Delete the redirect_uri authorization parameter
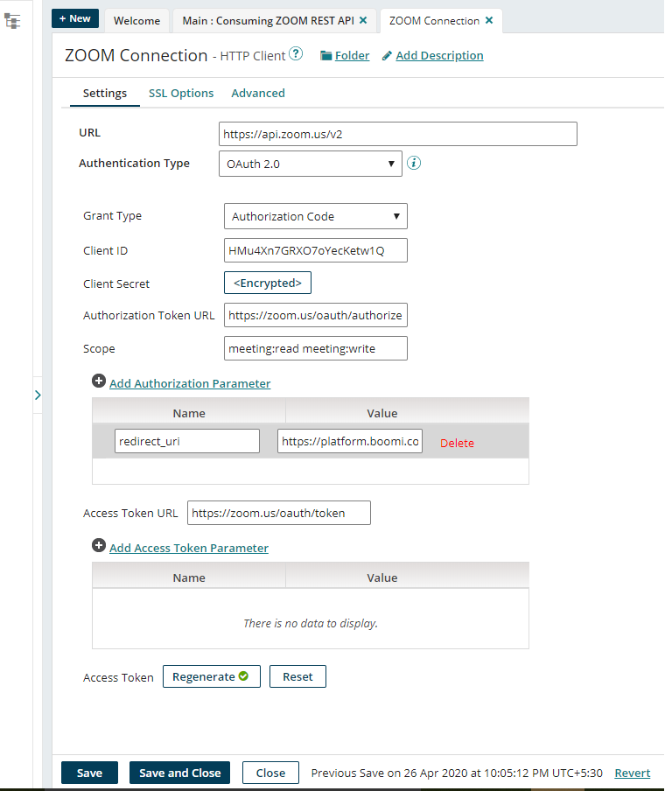 tap(457, 443)
